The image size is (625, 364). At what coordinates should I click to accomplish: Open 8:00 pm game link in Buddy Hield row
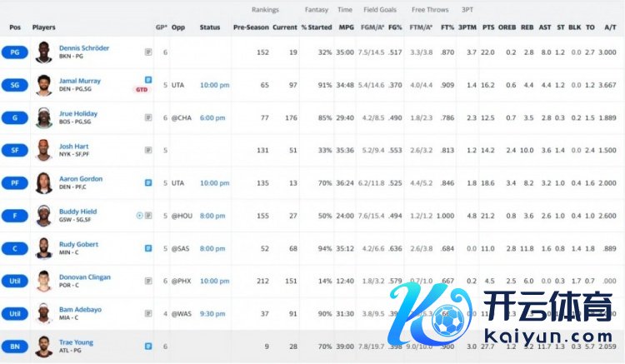coord(212,216)
